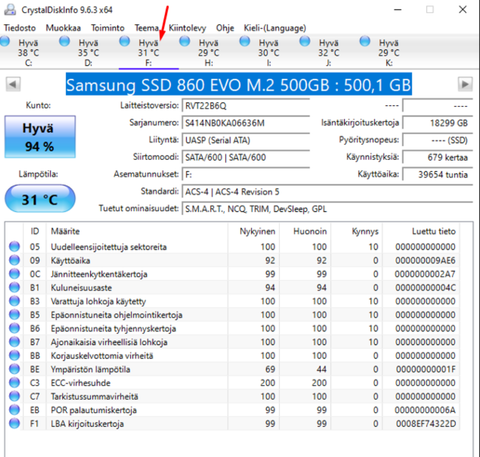Click the drive letter field F:
Viewport: 480px width, 457px height.
tap(246, 175)
